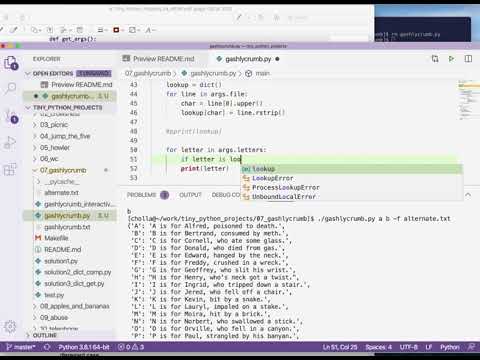
Task: Split the editor with the split icon
Action: click(468, 59)
